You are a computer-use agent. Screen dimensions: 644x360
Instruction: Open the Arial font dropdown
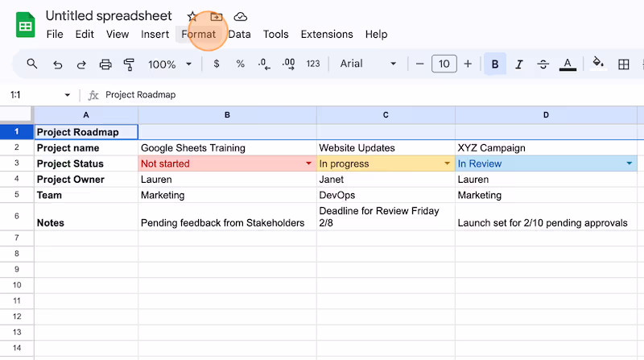pos(368,64)
